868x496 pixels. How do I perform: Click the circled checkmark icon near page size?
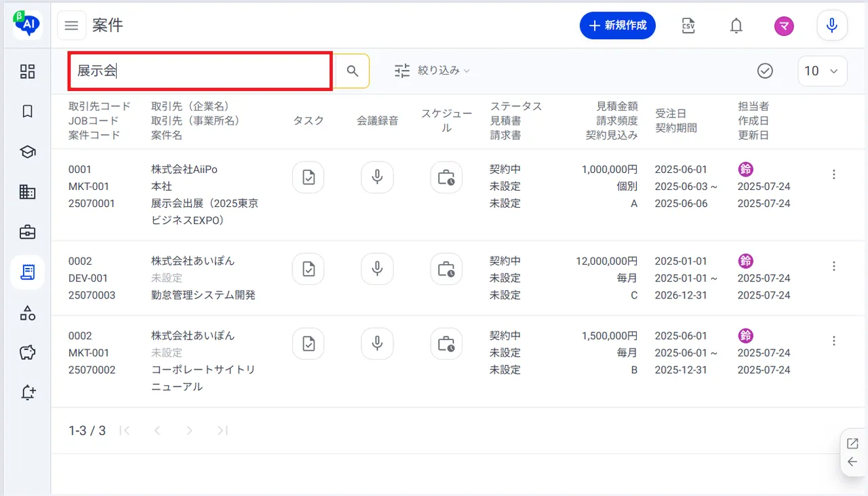pos(765,71)
